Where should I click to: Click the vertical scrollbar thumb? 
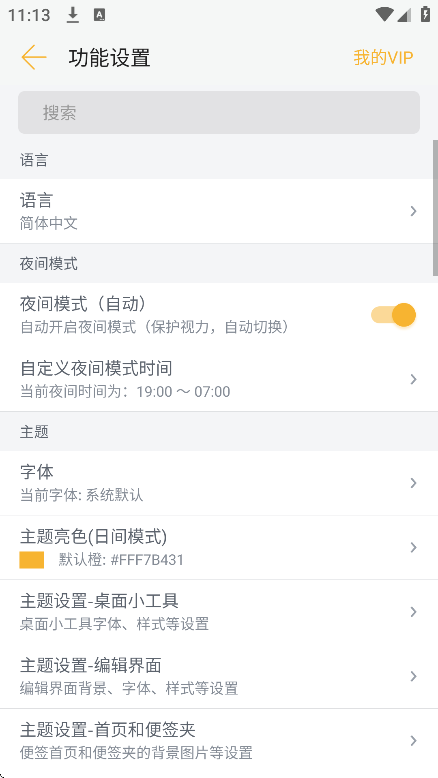435,208
